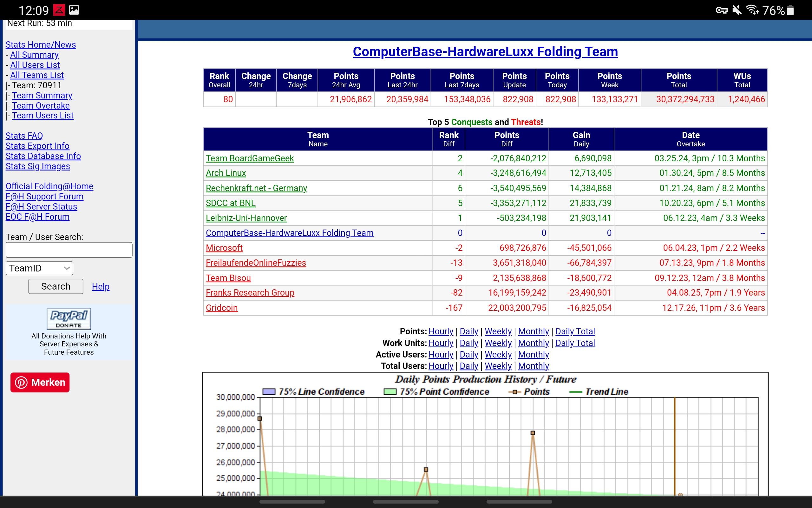The image size is (812, 508).
Task: Open the All Teams List
Action: [x=37, y=75]
